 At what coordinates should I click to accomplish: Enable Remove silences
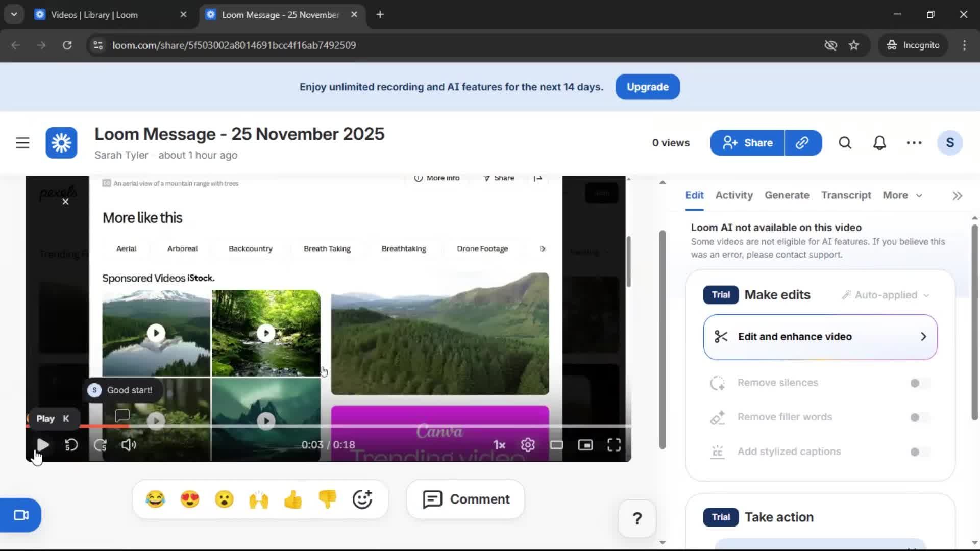pos(916,383)
